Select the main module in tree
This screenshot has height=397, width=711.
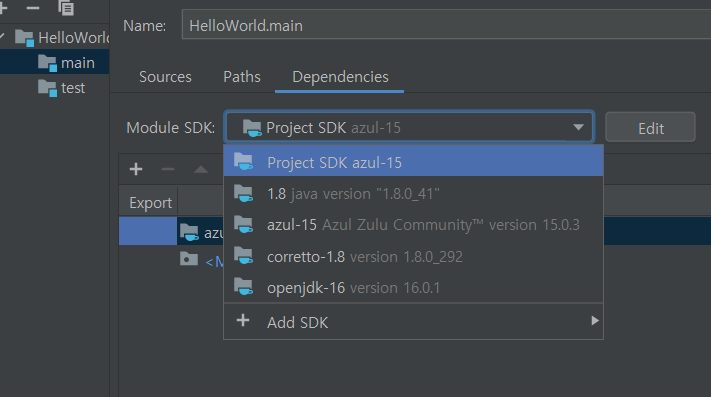pos(54,63)
